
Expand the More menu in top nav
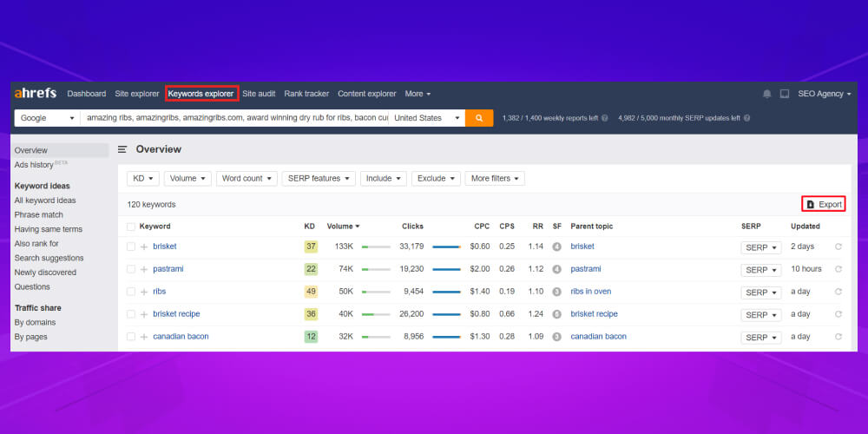click(x=418, y=94)
